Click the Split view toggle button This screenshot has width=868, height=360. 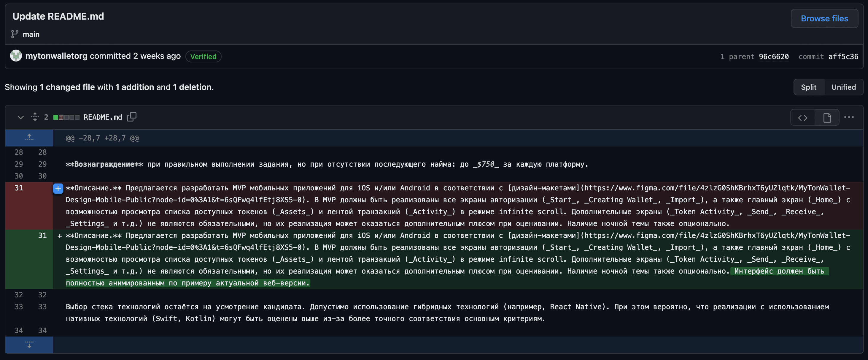tap(809, 87)
